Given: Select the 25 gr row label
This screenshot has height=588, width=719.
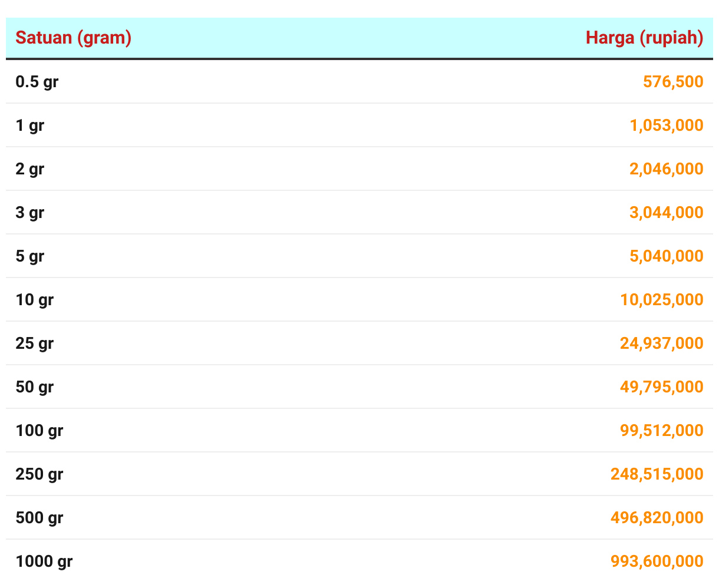Looking at the screenshot, I should tap(35, 343).
